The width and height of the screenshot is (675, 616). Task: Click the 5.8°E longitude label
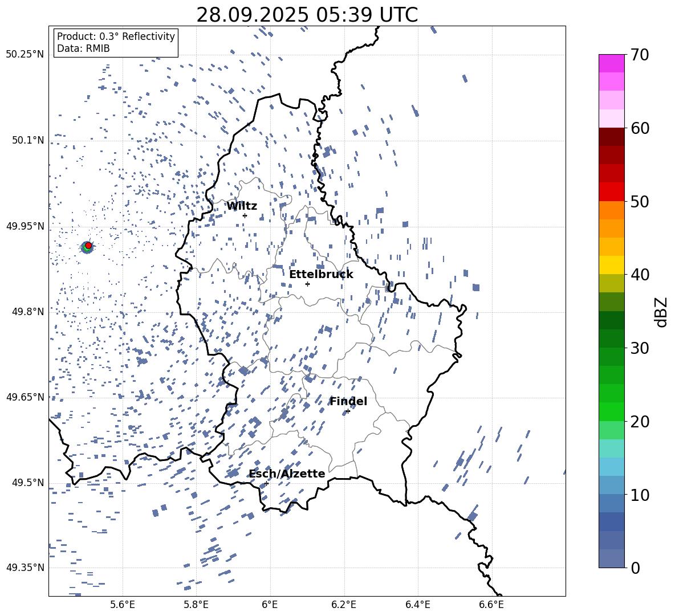click(x=196, y=605)
